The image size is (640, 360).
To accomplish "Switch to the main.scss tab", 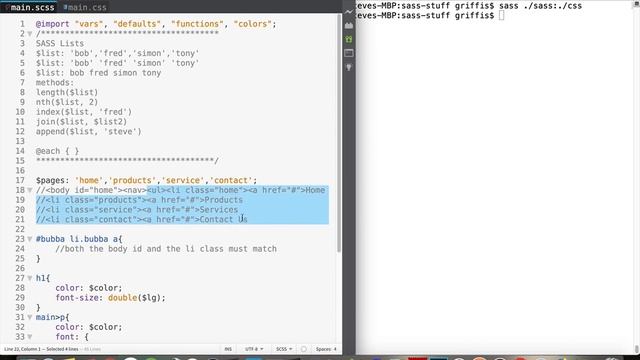I will 29,7.
